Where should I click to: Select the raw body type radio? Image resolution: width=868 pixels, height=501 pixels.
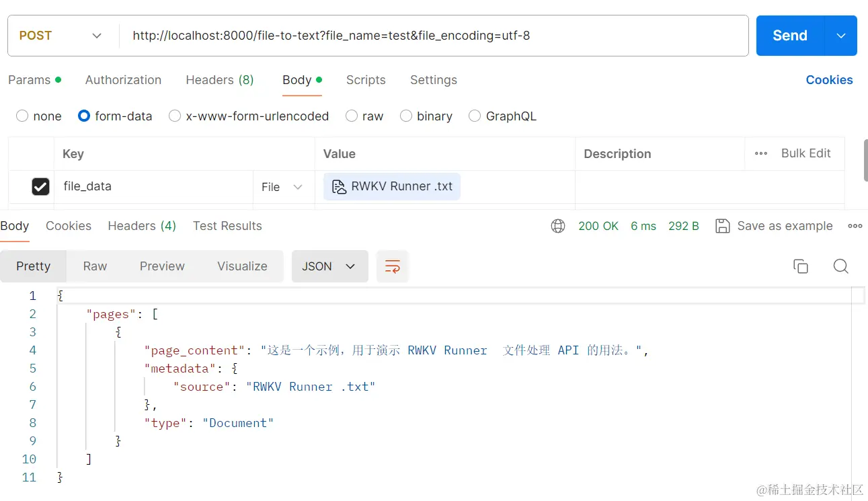coord(351,116)
